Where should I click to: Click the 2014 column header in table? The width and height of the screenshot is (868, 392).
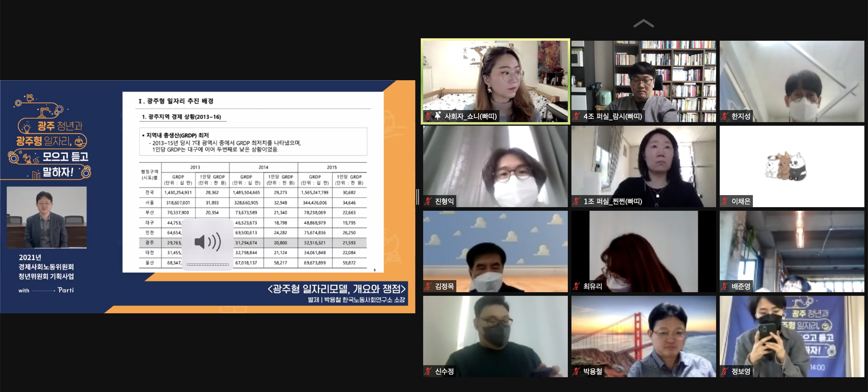[263, 167]
